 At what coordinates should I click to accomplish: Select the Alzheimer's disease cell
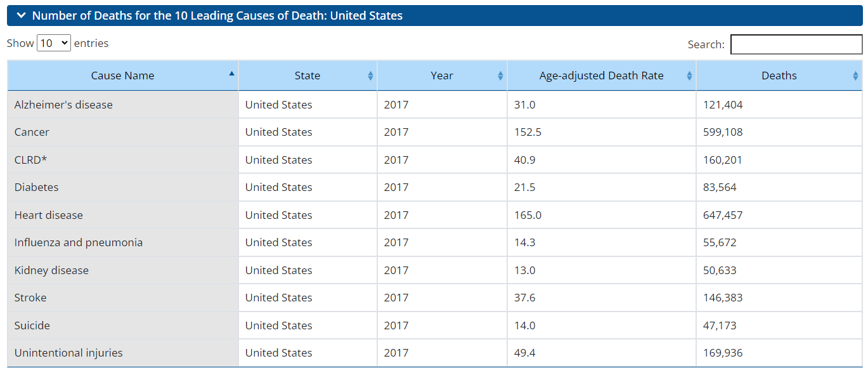point(123,105)
